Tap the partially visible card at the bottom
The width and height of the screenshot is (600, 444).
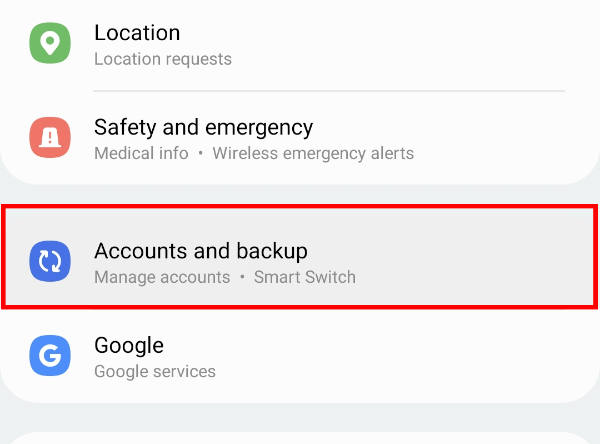(x=300, y=438)
